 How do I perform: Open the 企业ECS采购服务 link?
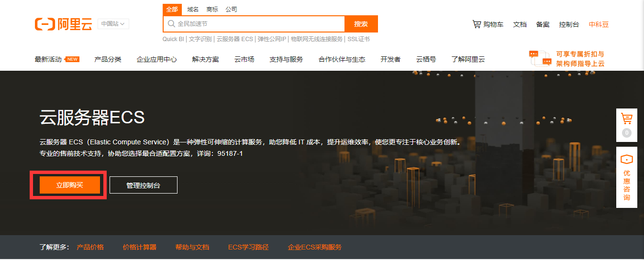(x=315, y=247)
